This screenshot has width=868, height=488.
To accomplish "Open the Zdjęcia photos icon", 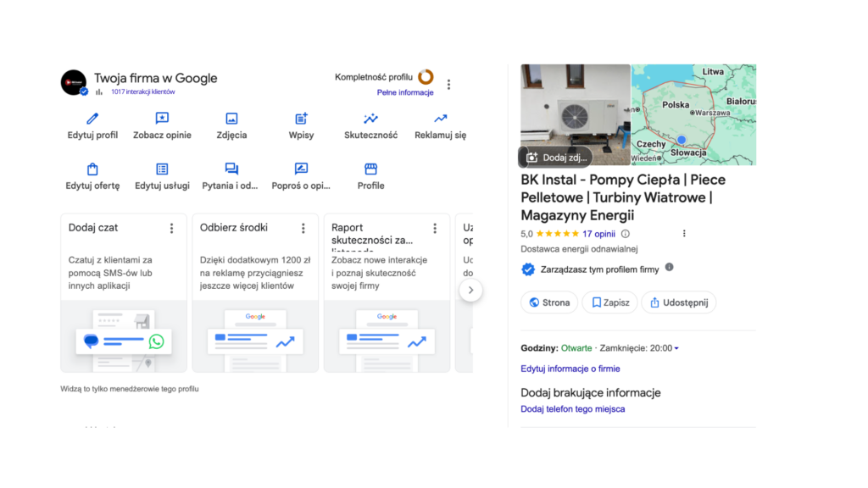I will (231, 119).
